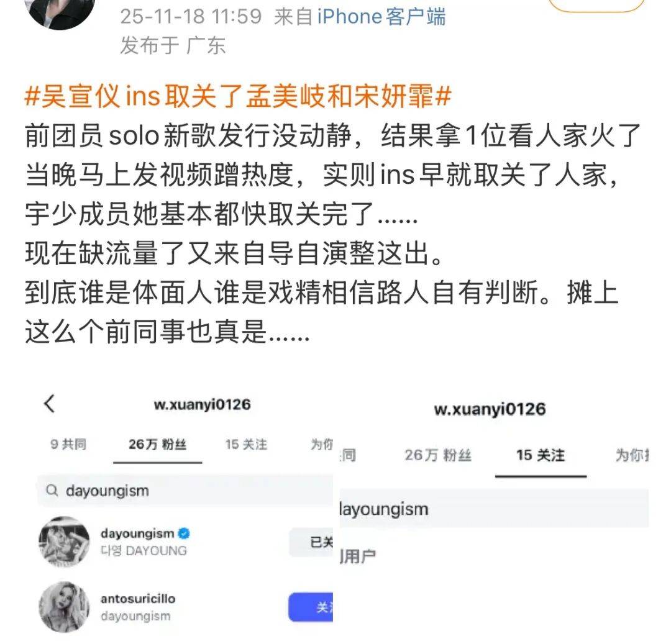Select the 15 关注 tab on left
The width and height of the screenshot is (671, 644).
point(246,445)
